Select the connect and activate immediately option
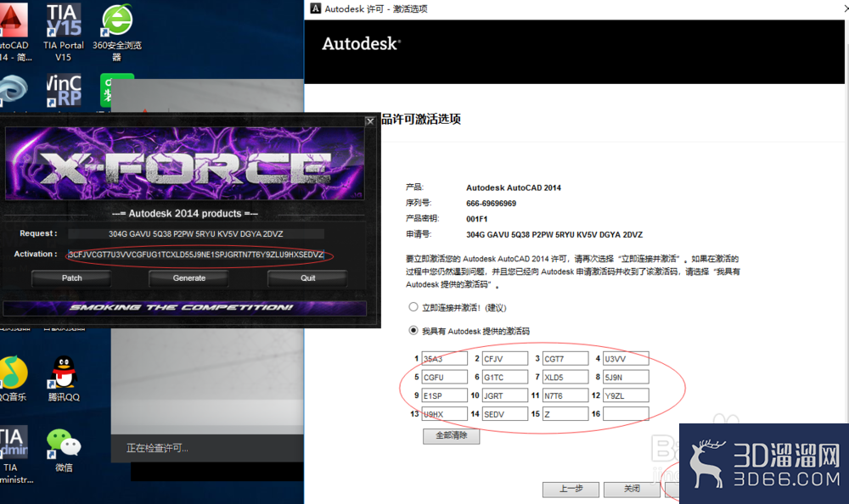 (413, 307)
